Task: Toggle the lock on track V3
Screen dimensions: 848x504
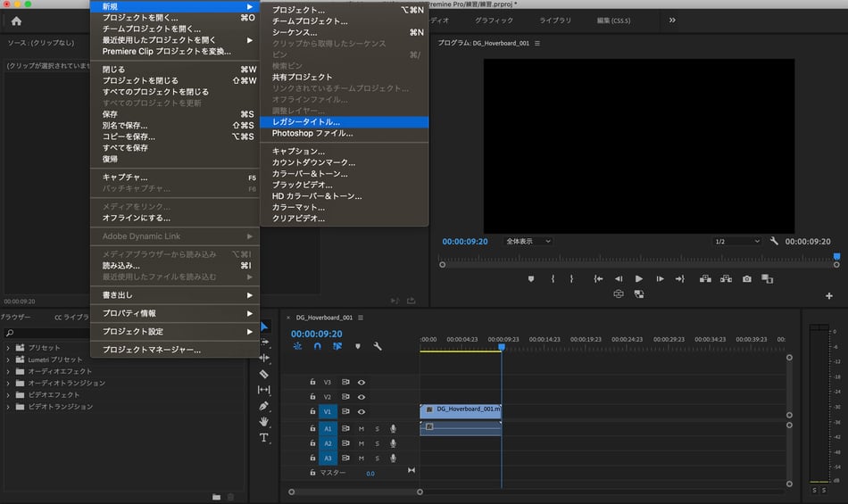Action: pos(312,382)
